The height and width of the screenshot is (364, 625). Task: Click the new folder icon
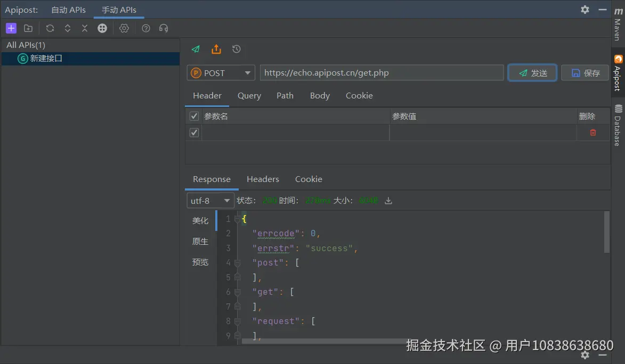(x=28, y=28)
